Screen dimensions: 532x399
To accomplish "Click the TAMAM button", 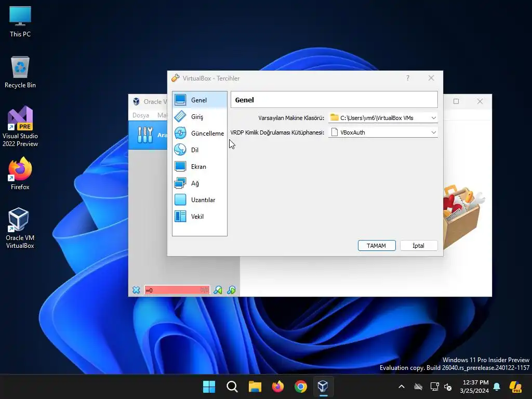I will pyautogui.click(x=377, y=246).
